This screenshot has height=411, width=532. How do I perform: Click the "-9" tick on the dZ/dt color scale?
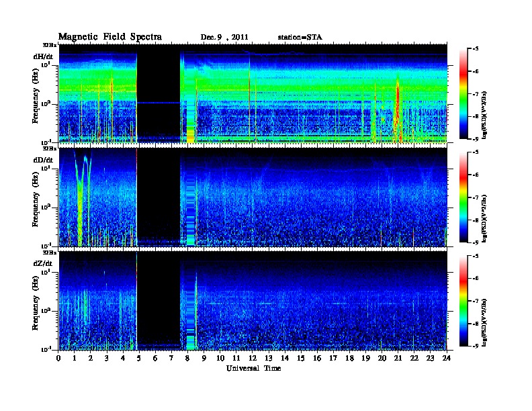[x=476, y=346]
